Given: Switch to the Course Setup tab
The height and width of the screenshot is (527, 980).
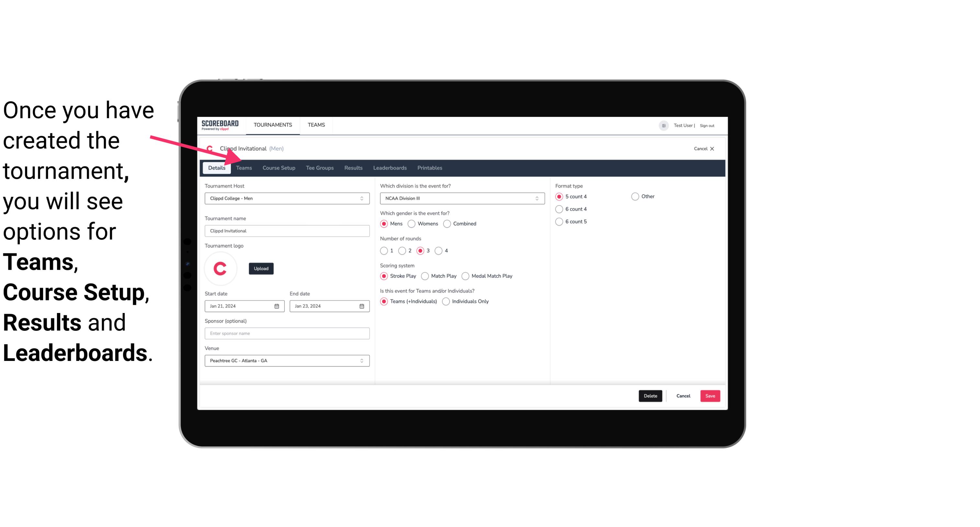Looking at the screenshot, I should click(x=279, y=167).
